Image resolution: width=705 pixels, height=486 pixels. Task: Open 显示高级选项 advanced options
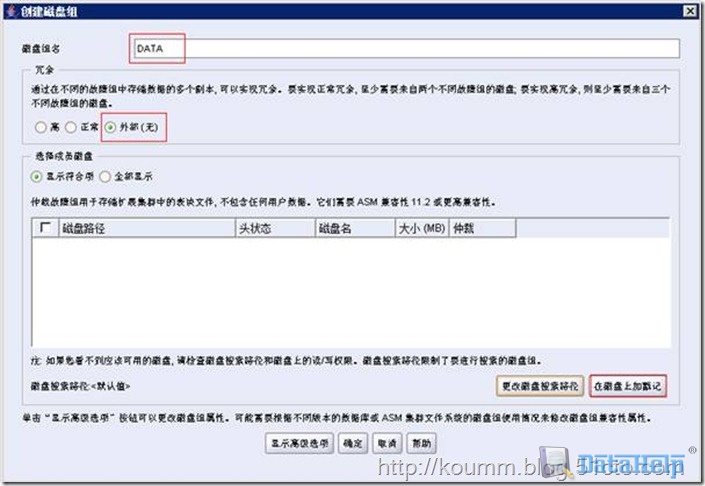[299, 443]
